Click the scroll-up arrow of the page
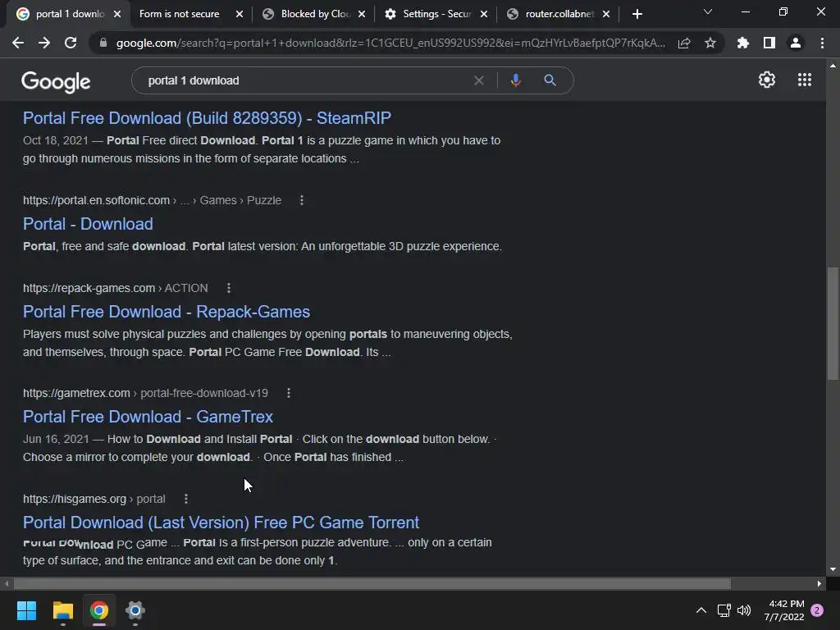This screenshot has height=630, width=840. click(x=833, y=66)
